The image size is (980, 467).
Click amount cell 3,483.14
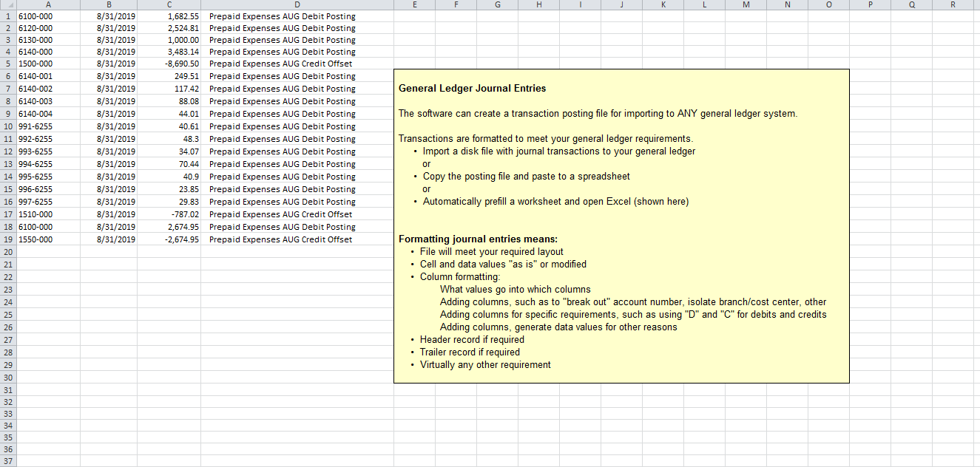(x=169, y=52)
